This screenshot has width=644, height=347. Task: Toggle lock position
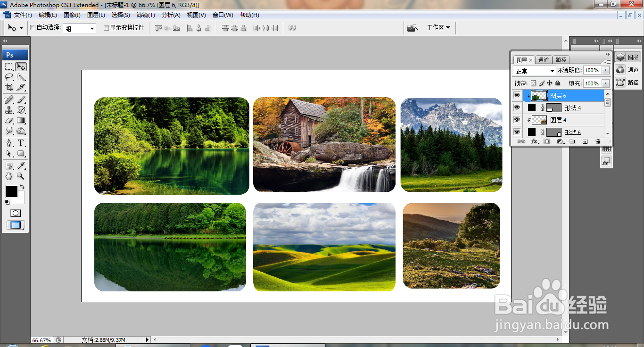549,83
